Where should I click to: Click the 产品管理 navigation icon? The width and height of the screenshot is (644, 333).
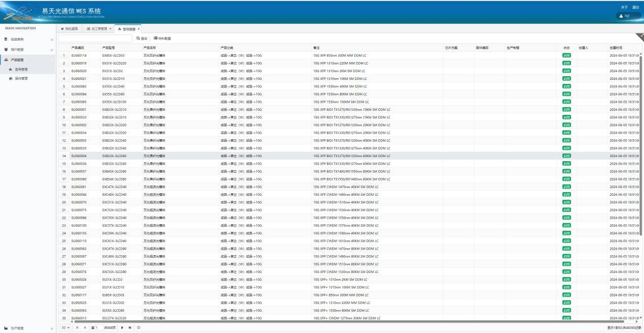(6, 59)
